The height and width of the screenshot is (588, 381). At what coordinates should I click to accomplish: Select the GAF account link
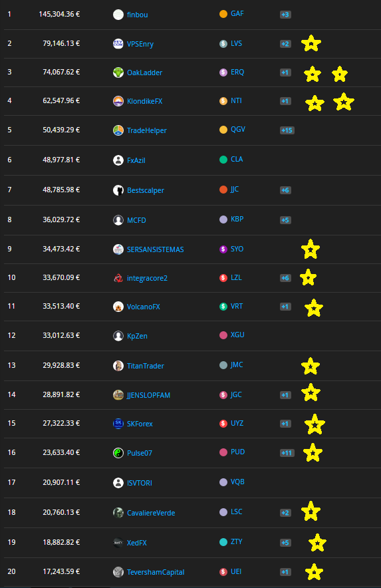point(237,14)
